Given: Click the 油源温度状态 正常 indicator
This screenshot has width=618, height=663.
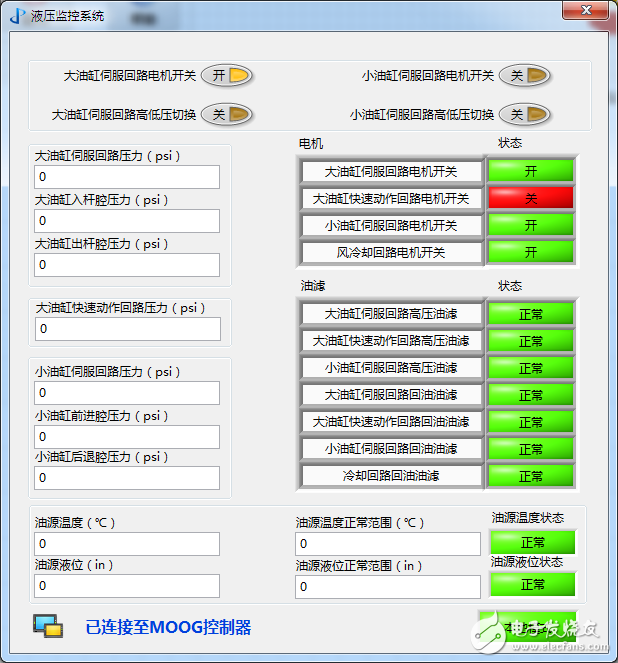Looking at the screenshot, I should click(533, 542).
